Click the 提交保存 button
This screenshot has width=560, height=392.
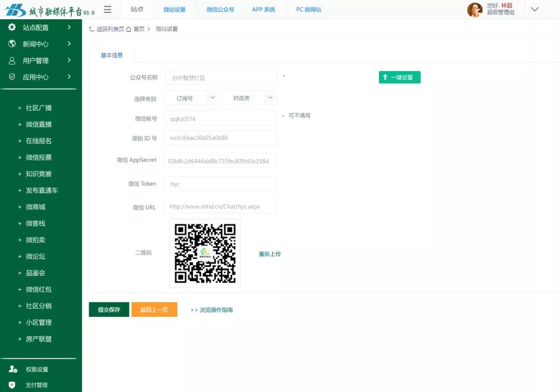(x=109, y=310)
